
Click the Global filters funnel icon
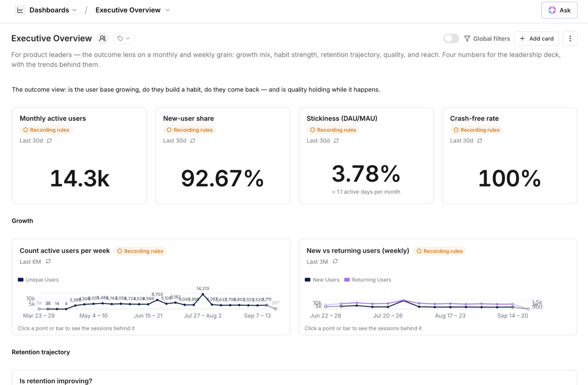467,39
